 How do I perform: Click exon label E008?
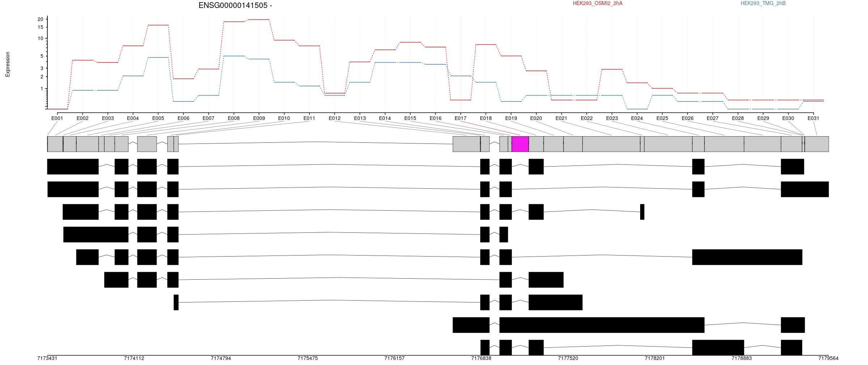(x=234, y=118)
